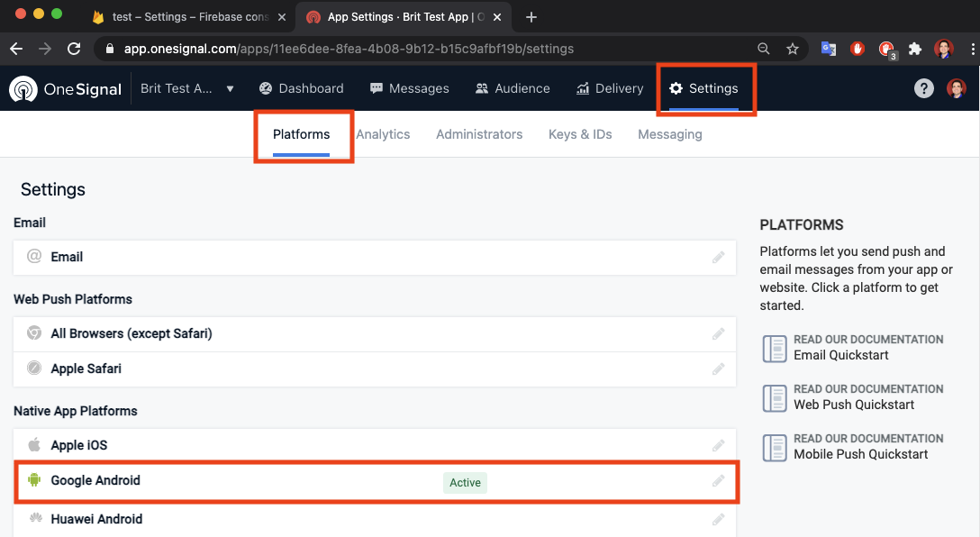Go to the Dashboard menu

click(x=301, y=89)
